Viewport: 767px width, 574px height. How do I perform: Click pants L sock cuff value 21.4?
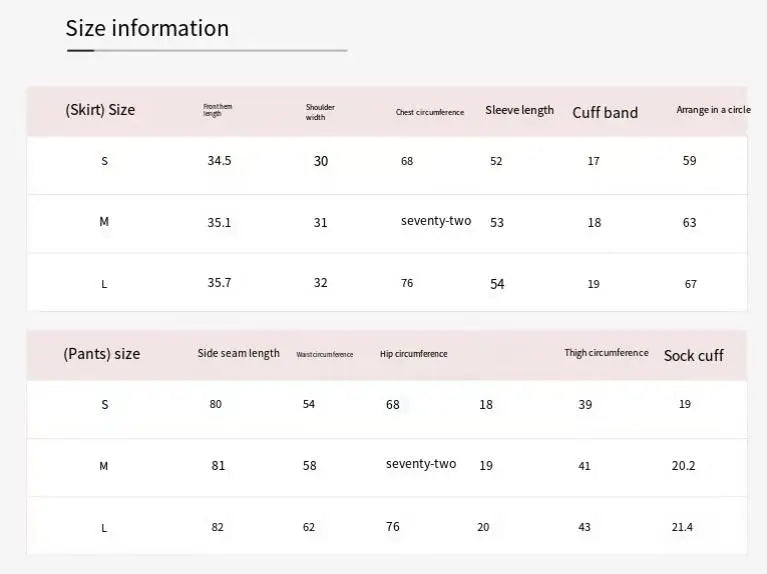click(682, 527)
